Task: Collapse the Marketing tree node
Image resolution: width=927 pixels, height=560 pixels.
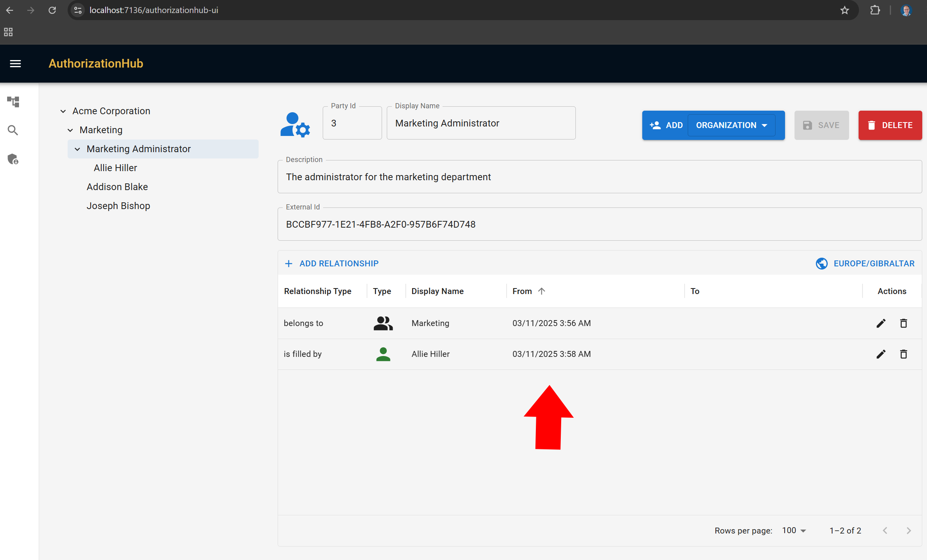Action: click(70, 130)
